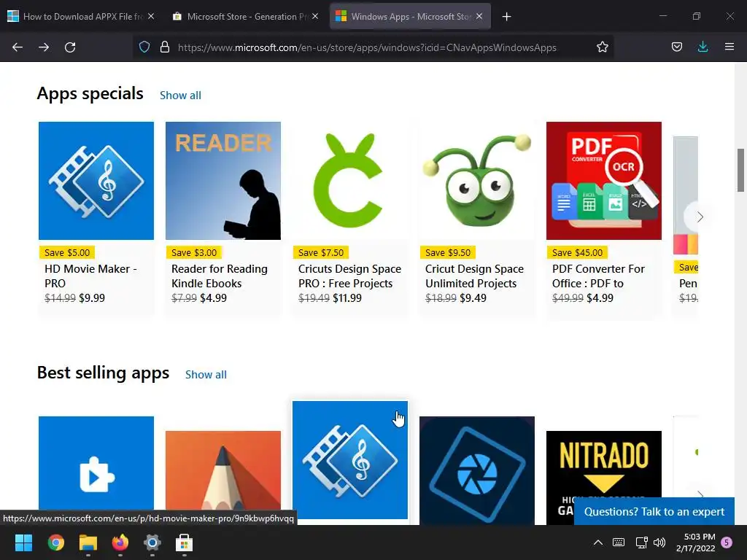Click PDF Converter For Office title
Image resolution: width=747 pixels, height=560 pixels.
(598, 276)
